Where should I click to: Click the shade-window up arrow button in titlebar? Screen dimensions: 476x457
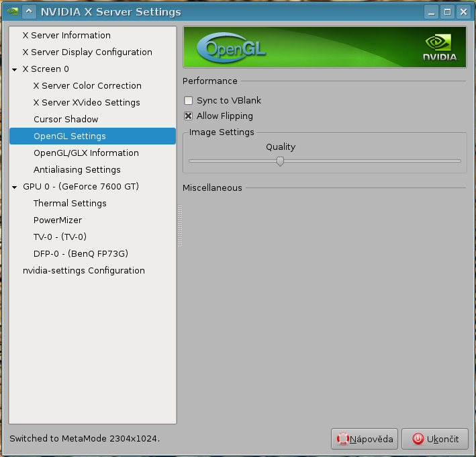[29, 11]
